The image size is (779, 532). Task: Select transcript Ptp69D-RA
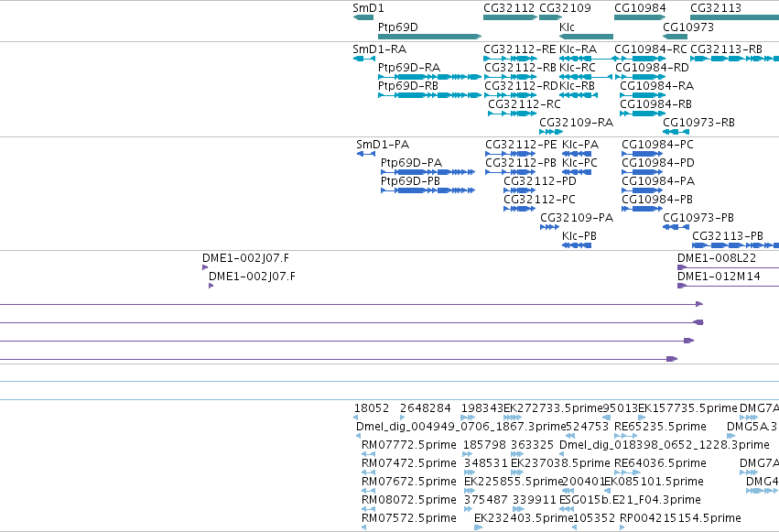pos(429,77)
